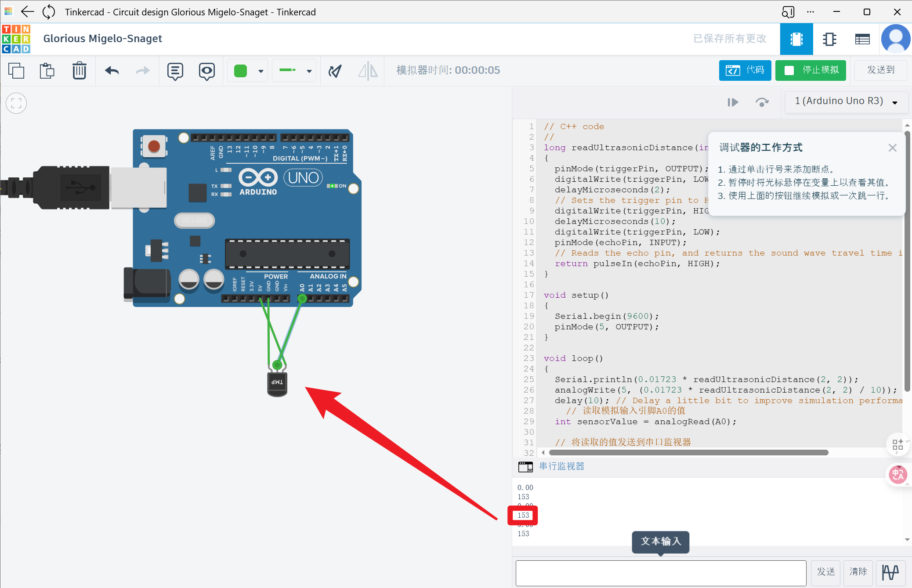Image resolution: width=912 pixels, height=588 pixels.
Task: Pick the green wire color swatch
Action: [x=241, y=71]
